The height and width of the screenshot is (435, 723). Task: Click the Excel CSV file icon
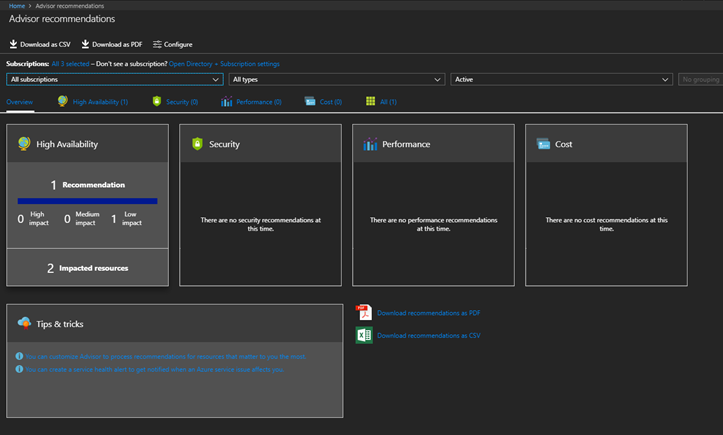point(364,335)
